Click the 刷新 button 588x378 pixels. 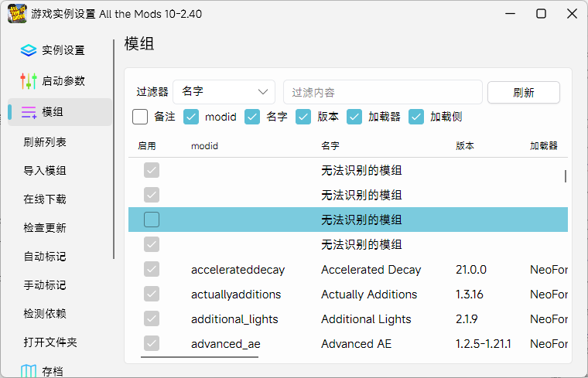[523, 92]
